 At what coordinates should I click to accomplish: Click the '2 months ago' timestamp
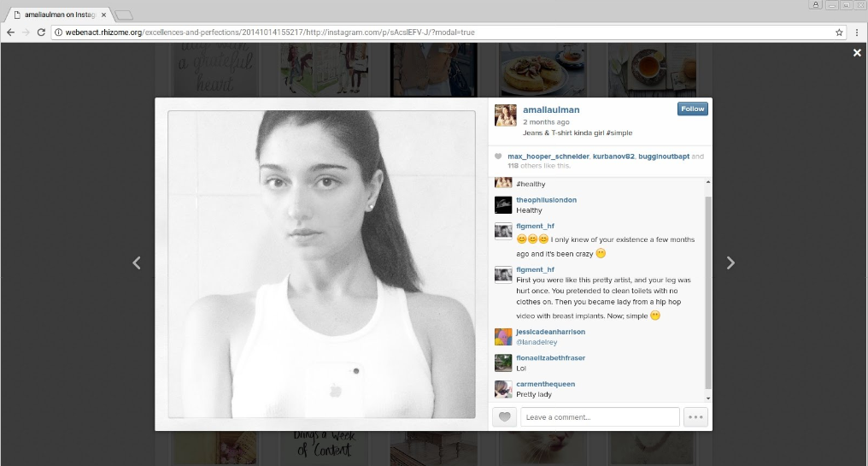click(x=546, y=122)
